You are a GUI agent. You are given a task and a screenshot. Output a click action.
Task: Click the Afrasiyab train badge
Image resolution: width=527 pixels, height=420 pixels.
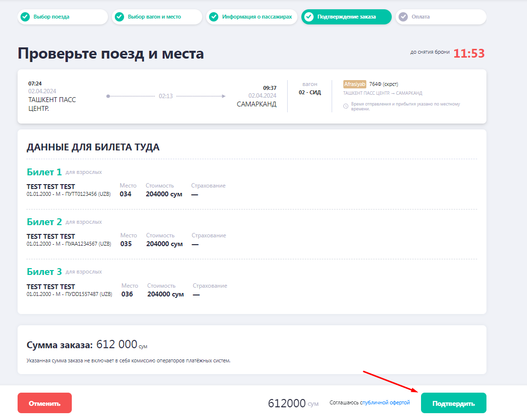click(355, 84)
